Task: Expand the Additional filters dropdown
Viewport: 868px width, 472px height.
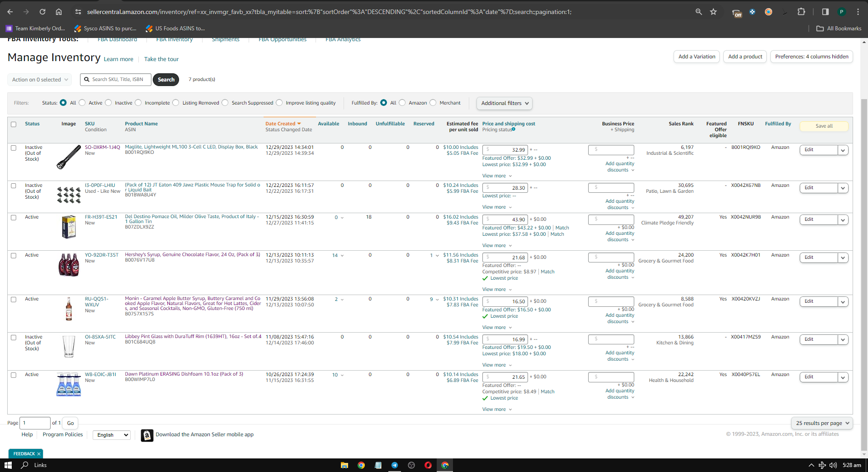Action: point(504,103)
